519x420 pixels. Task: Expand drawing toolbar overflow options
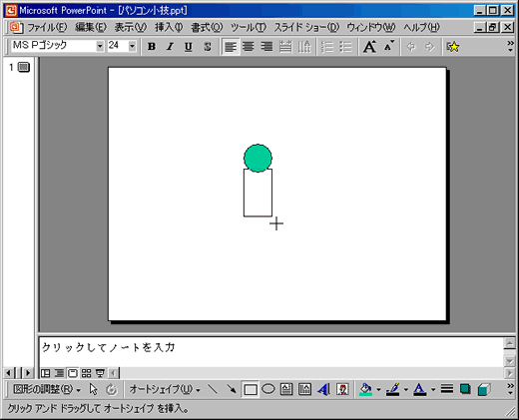coord(510,389)
